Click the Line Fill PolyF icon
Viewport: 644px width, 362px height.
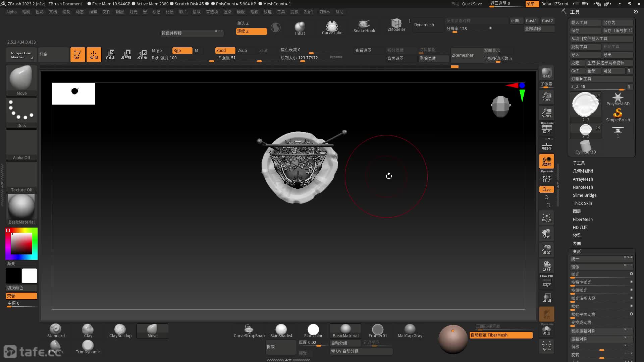click(546, 281)
